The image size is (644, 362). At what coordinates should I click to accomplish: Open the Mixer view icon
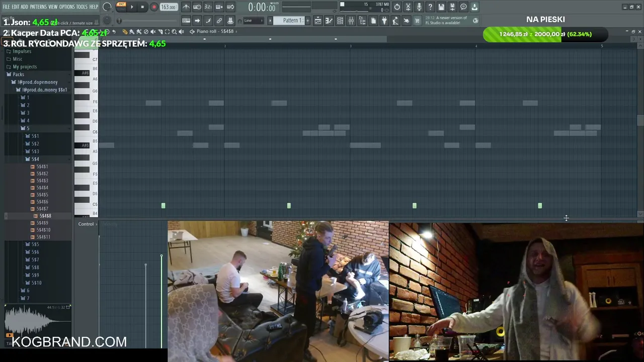351,21
